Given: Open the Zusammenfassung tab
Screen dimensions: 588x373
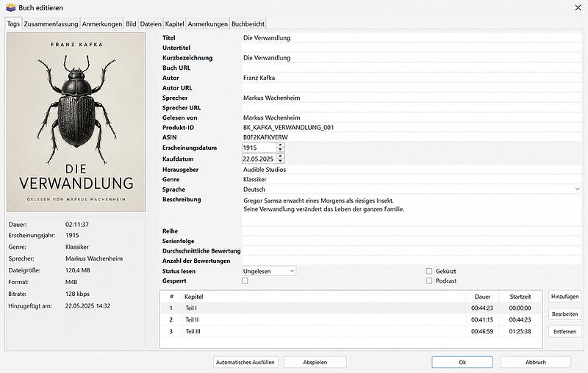Looking at the screenshot, I should 51,23.
